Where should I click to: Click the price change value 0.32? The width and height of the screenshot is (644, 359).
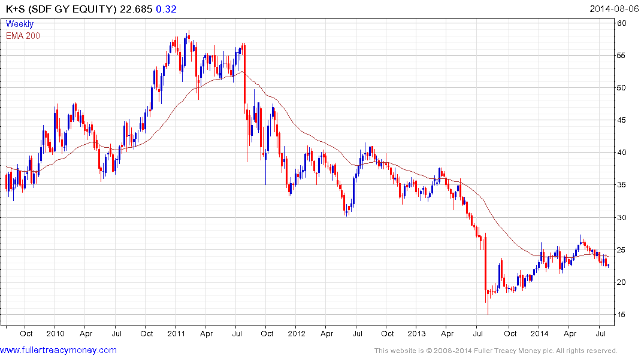(x=166, y=9)
